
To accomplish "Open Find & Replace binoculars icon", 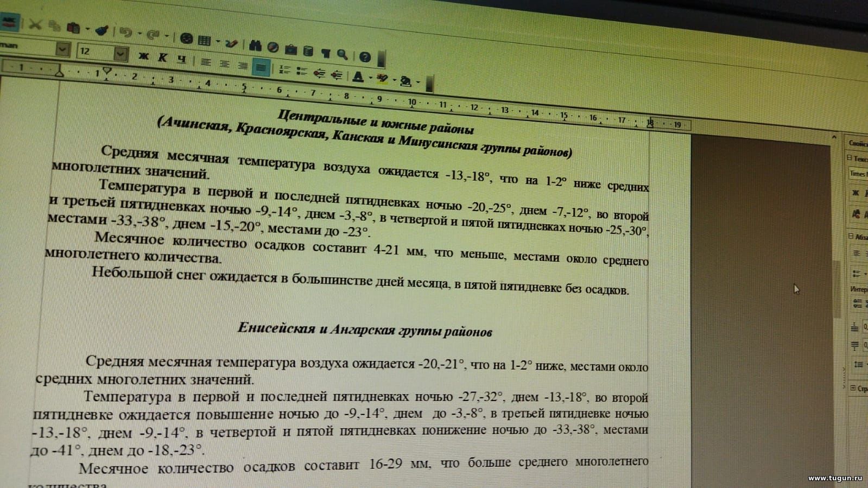I will tap(255, 46).
